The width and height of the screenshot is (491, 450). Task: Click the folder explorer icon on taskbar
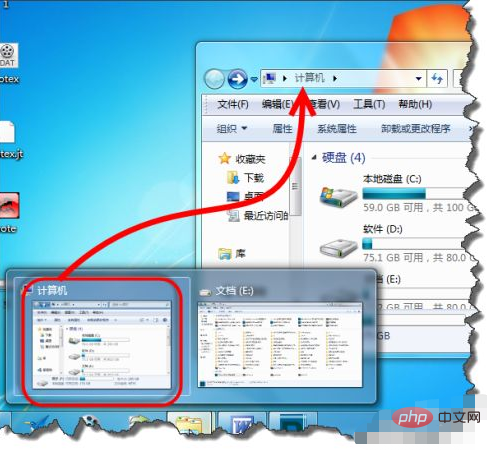click(x=189, y=424)
